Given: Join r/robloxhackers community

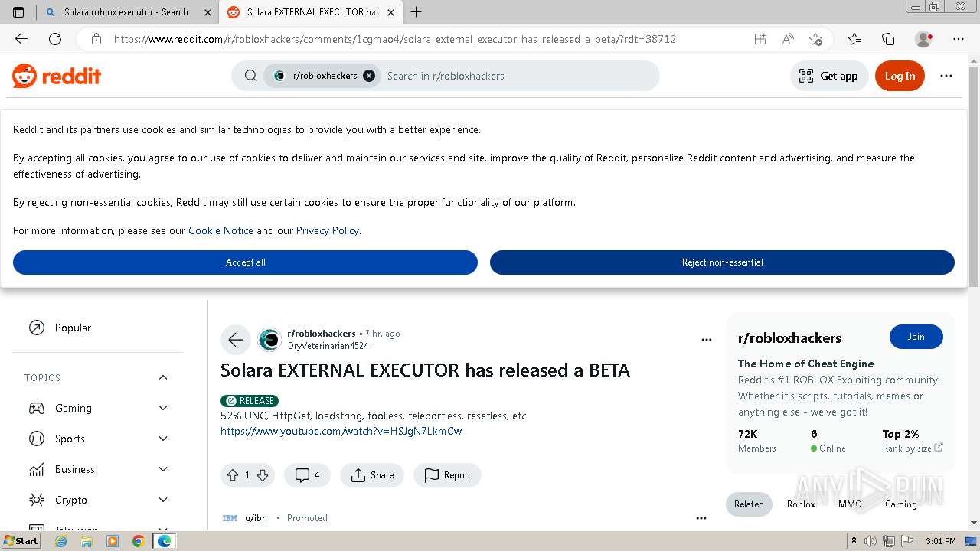Looking at the screenshot, I should pos(916,337).
